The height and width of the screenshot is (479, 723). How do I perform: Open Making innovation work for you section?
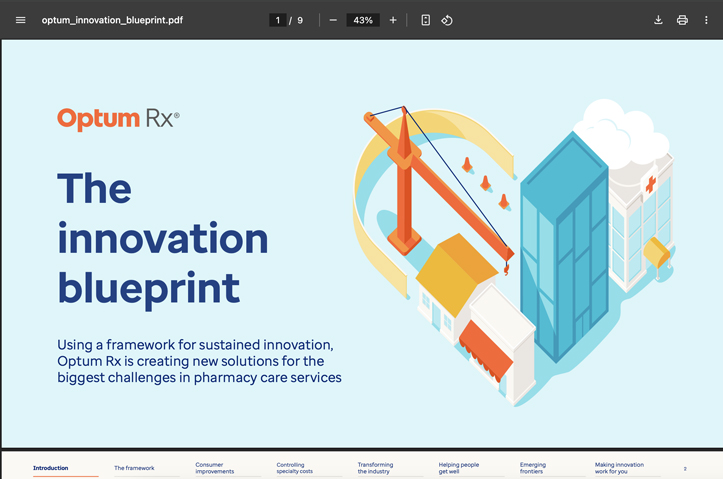[619, 468]
